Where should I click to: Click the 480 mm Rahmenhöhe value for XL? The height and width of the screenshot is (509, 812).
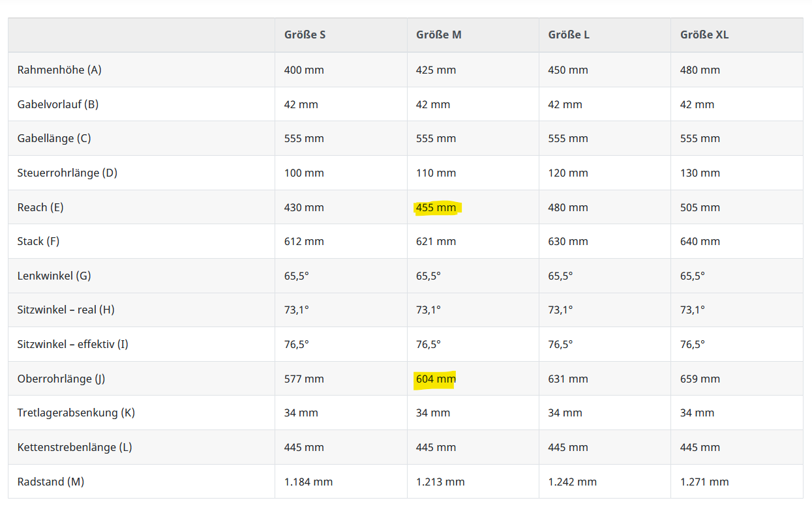pyautogui.click(x=700, y=70)
